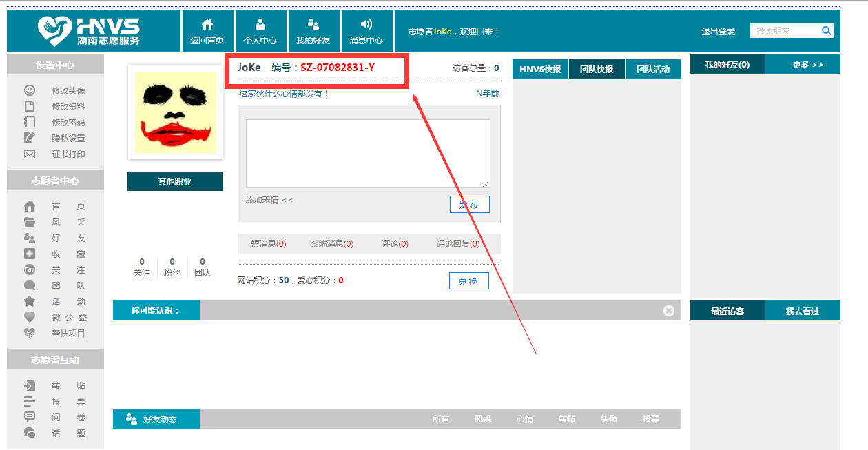Open 修改头像 smiley icon in sidebar
The image size is (868, 450).
click(30, 90)
